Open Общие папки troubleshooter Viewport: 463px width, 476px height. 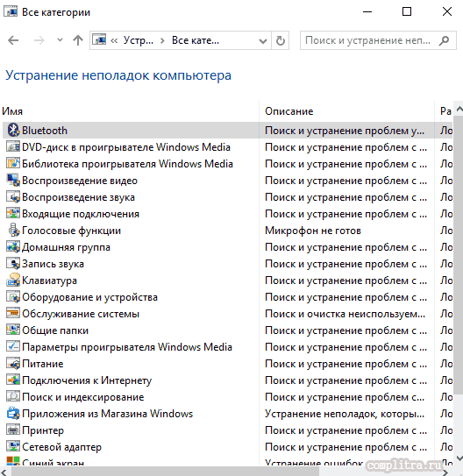tap(55, 330)
